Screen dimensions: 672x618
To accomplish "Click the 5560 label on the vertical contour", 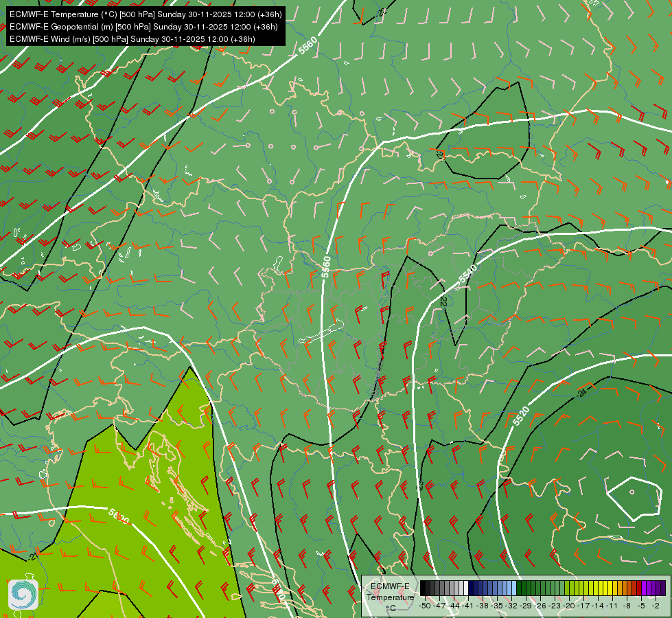I will point(326,266).
